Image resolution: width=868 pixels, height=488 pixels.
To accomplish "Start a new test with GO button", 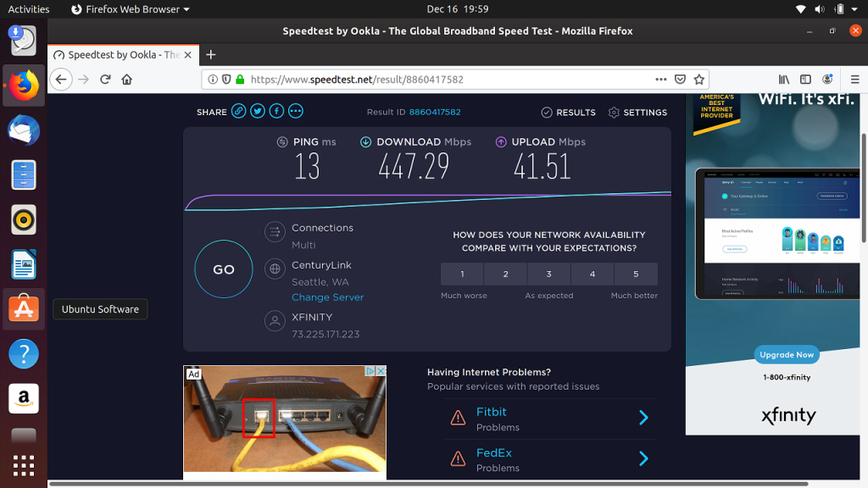I will [x=224, y=269].
